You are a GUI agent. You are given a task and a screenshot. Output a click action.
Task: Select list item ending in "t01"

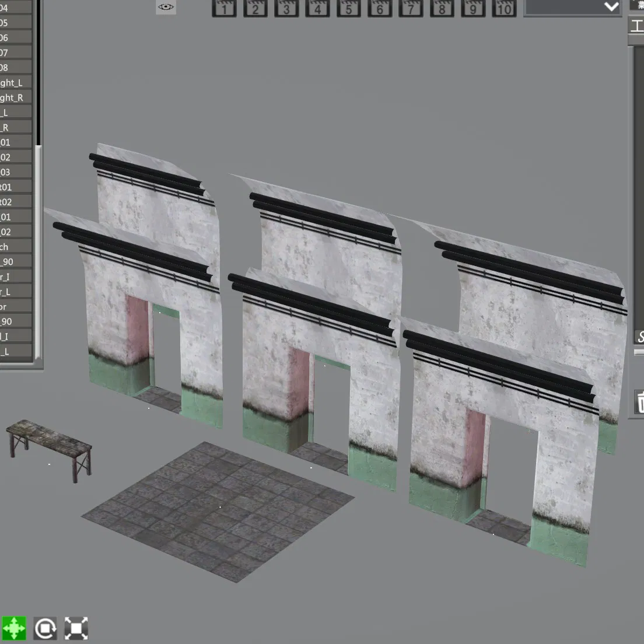click(16, 187)
